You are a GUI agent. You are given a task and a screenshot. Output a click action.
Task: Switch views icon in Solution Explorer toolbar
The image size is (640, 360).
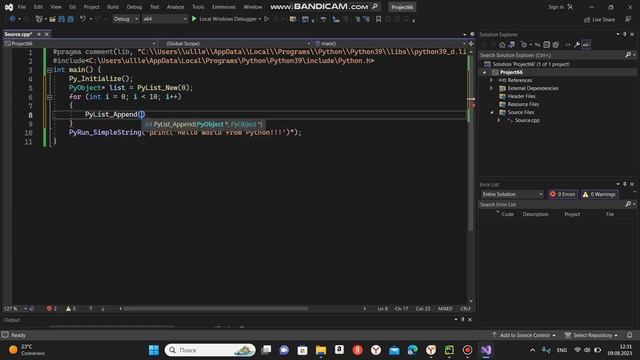click(511, 44)
